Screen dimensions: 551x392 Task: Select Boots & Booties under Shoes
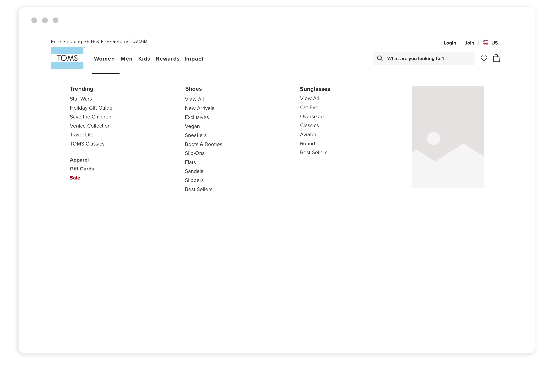point(203,144)
